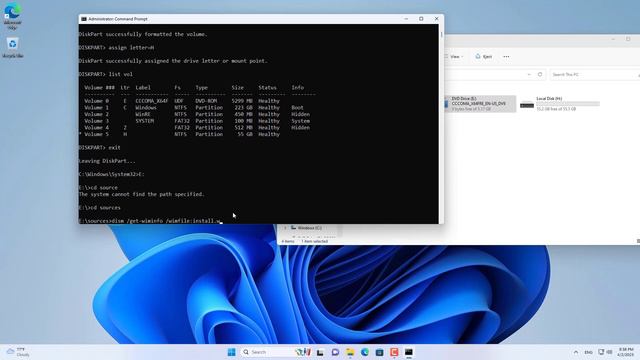The image size is (640, 360).
Task: Open the Recycle Bin desktop icon
Action: pyautogui.click(x=12, y=48)
